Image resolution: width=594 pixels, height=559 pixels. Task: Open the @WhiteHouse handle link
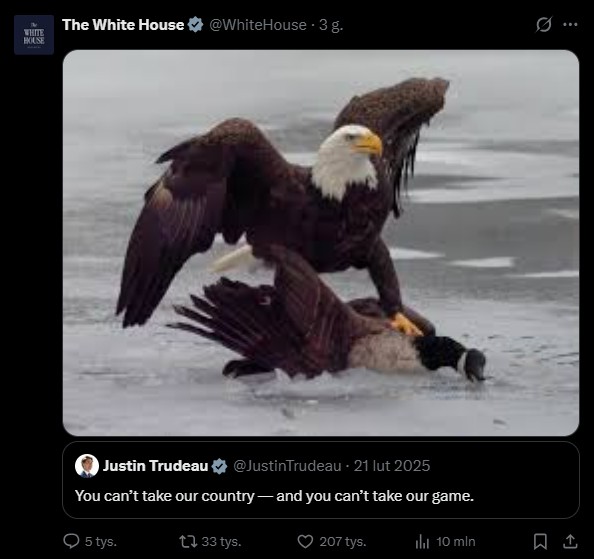(x=258, y=25)
